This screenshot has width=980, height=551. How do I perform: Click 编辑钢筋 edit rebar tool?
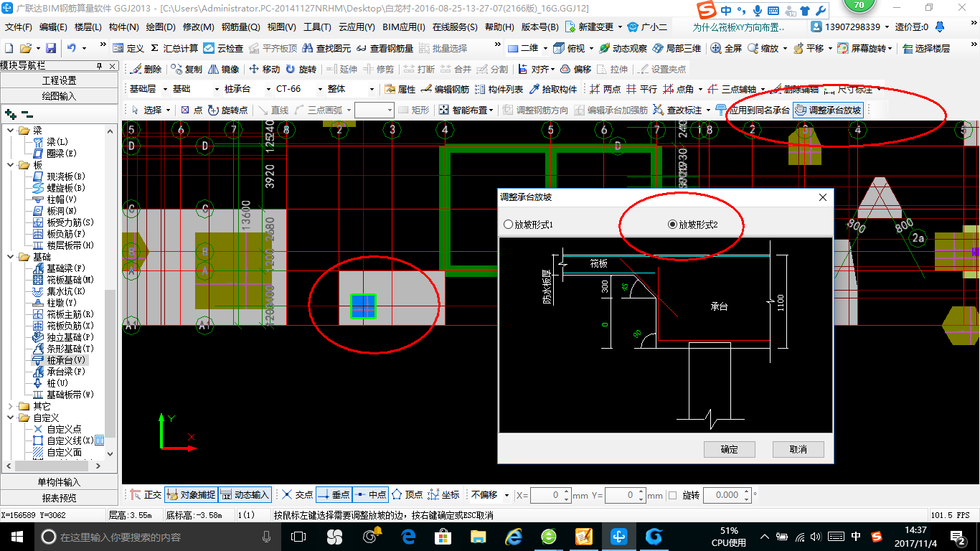pyautogui.click(x=445, y=89)
